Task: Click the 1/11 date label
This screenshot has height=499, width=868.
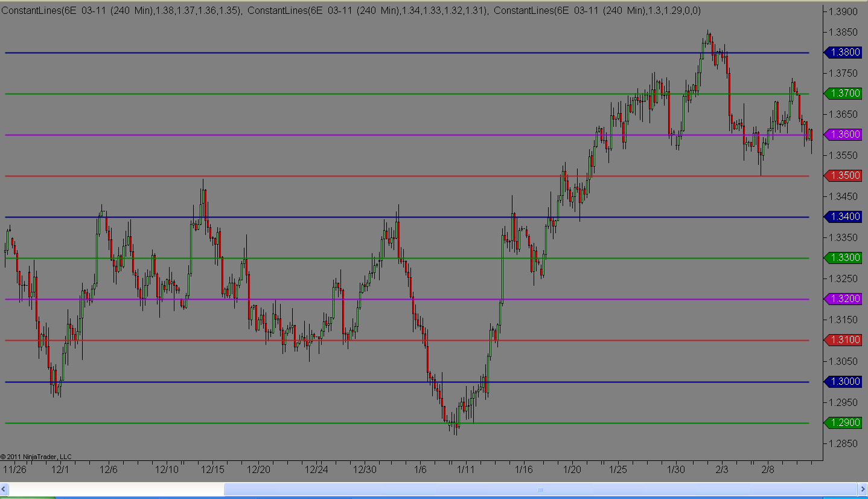Action: (466, 469)
